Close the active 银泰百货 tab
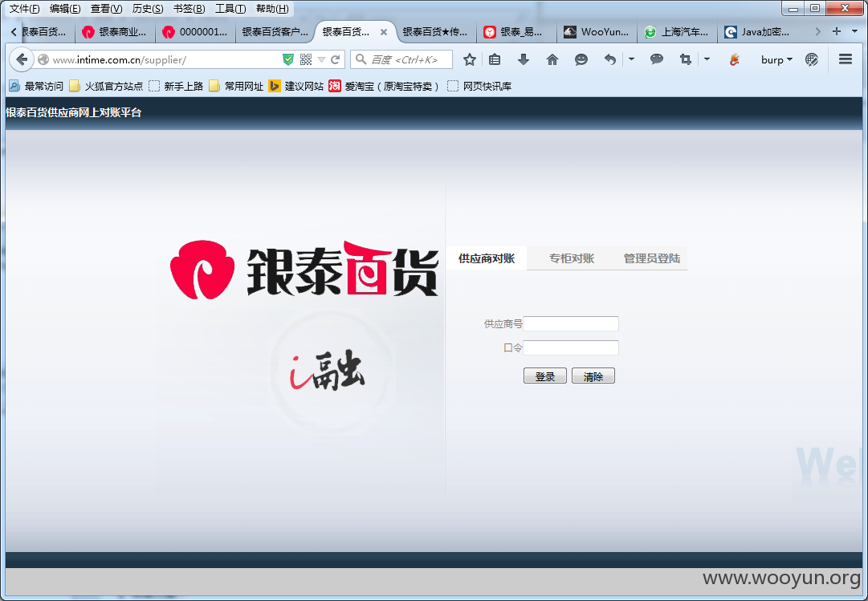Image resolution: width=868 pixels, height=601 pixels. 384,32
